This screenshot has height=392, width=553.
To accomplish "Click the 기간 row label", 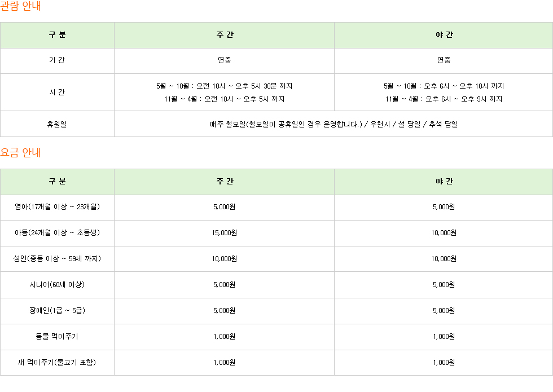I will click(57, 60).
